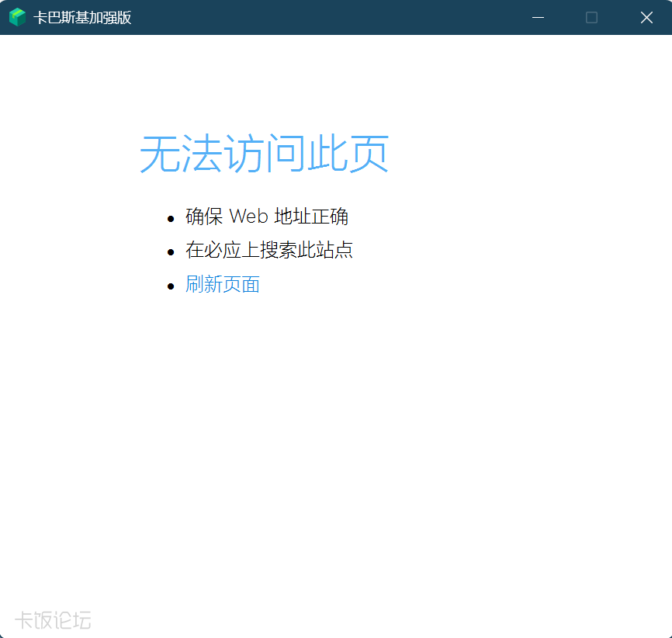Click the 无法访问此页 heading
Viewport: 672px width, 638px height.
(265, 153)
